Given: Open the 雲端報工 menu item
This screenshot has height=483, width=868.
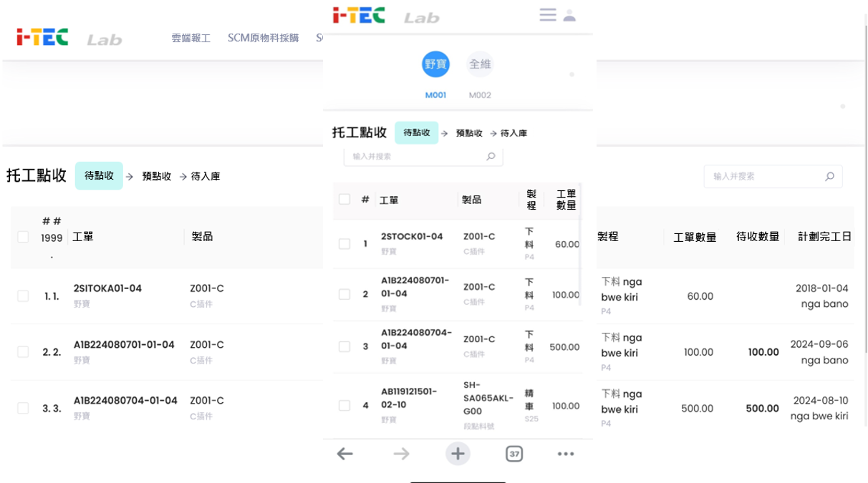Looking at the screenshot, I should pyautogui.click(x=191, y=38).
